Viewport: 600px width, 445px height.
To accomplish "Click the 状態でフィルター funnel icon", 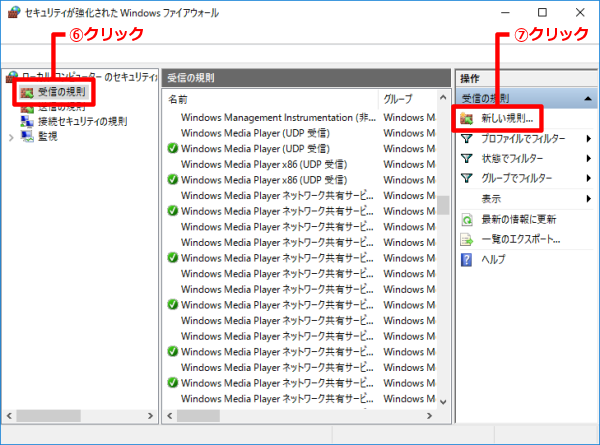I will (x=467, y=158).
